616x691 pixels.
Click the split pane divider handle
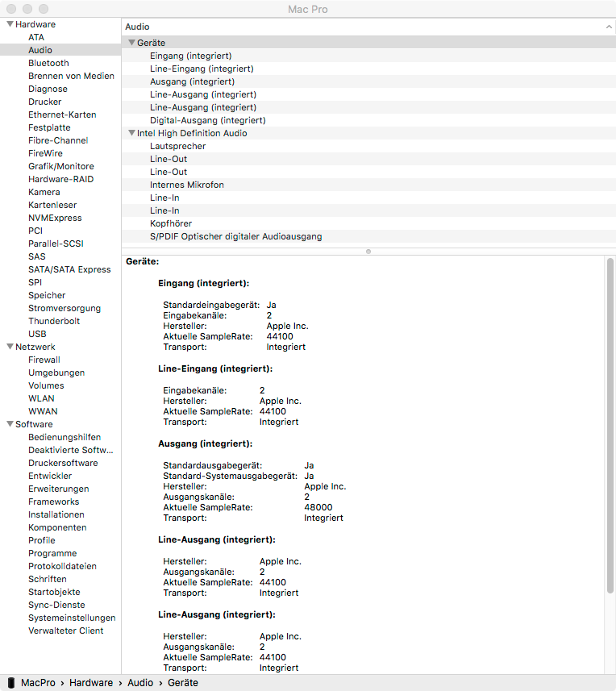tap(368, 252)
